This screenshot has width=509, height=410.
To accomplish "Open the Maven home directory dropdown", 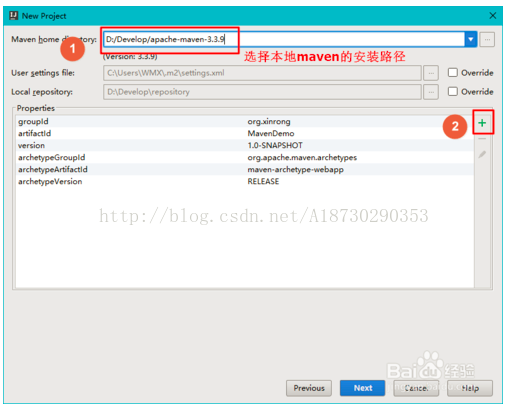I will [470, 39].
